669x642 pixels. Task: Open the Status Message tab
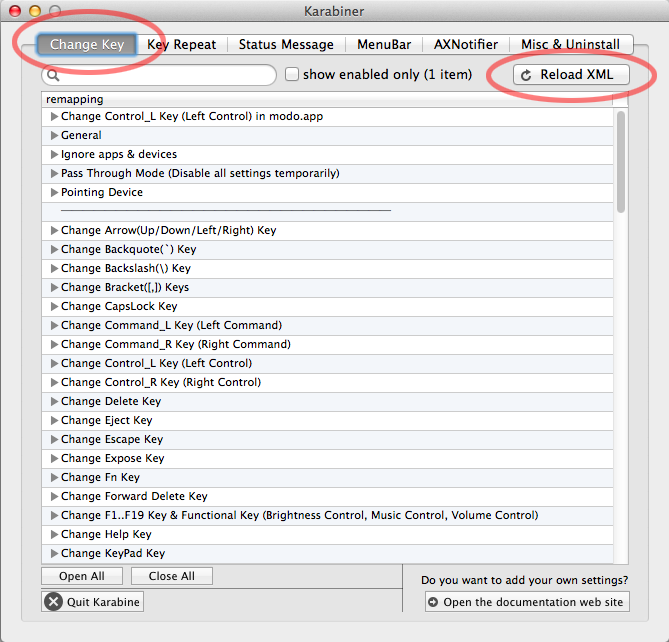point(286,44)
